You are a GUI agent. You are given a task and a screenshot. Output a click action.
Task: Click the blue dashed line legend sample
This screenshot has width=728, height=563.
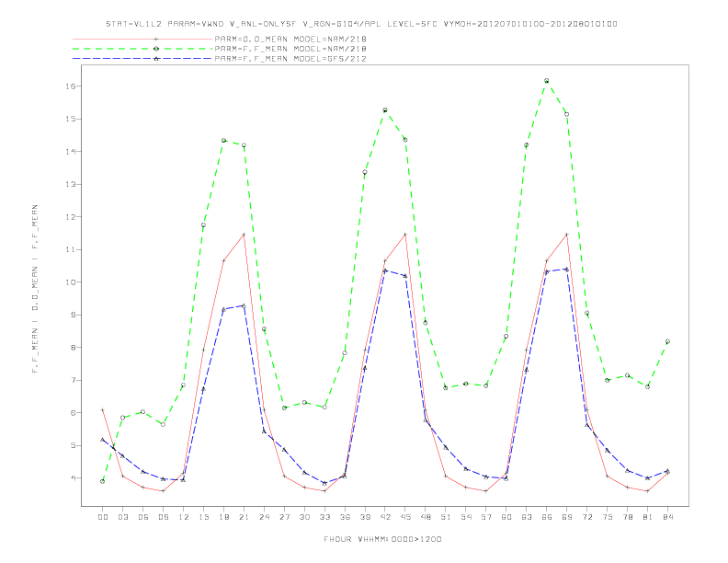(x=142, y=59)
